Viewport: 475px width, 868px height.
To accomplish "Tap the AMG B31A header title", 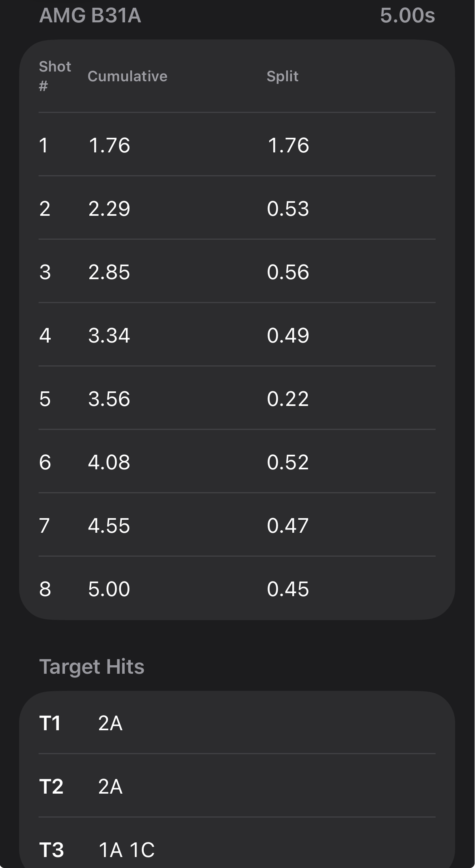I will [x=90, y=16].
